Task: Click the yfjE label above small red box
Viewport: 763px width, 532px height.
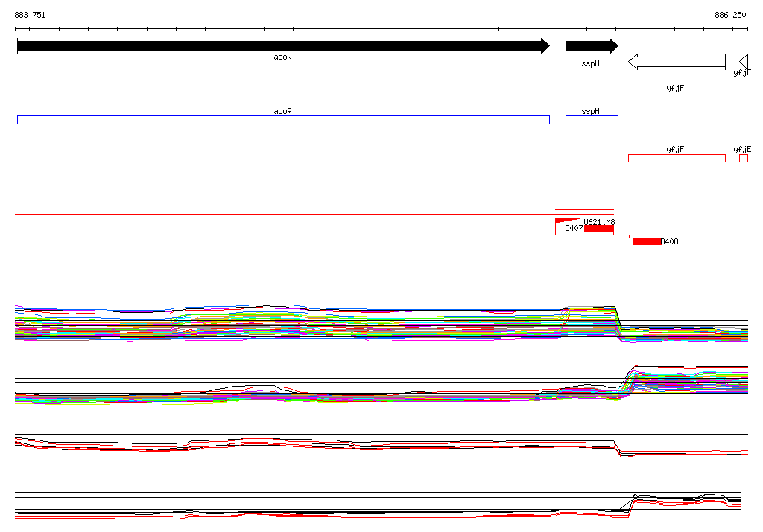Action: click(x=742, y=150)
